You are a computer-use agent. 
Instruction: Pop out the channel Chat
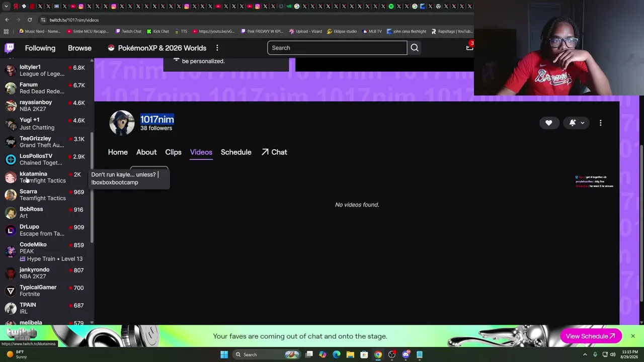(x=274, y=152)
